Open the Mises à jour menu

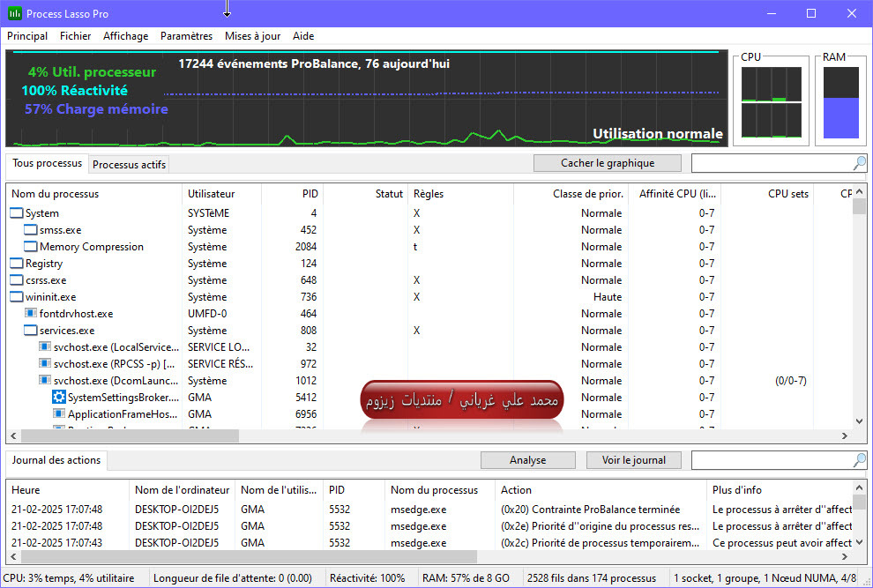coord(253,36)
